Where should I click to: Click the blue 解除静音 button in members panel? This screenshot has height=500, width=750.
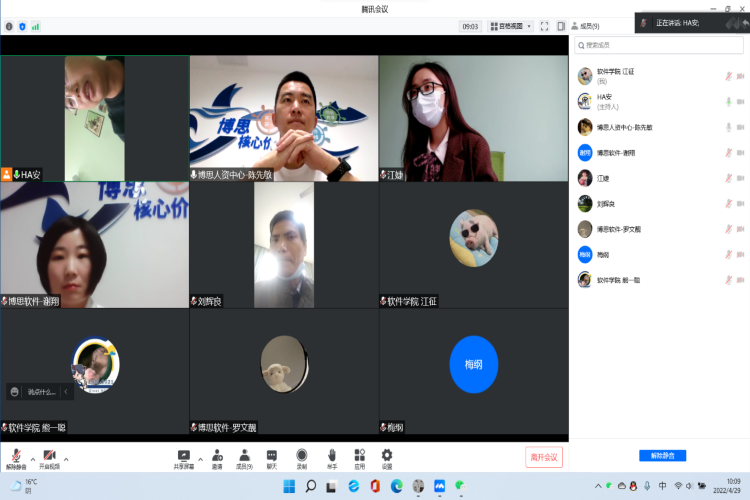pos(662,456)
